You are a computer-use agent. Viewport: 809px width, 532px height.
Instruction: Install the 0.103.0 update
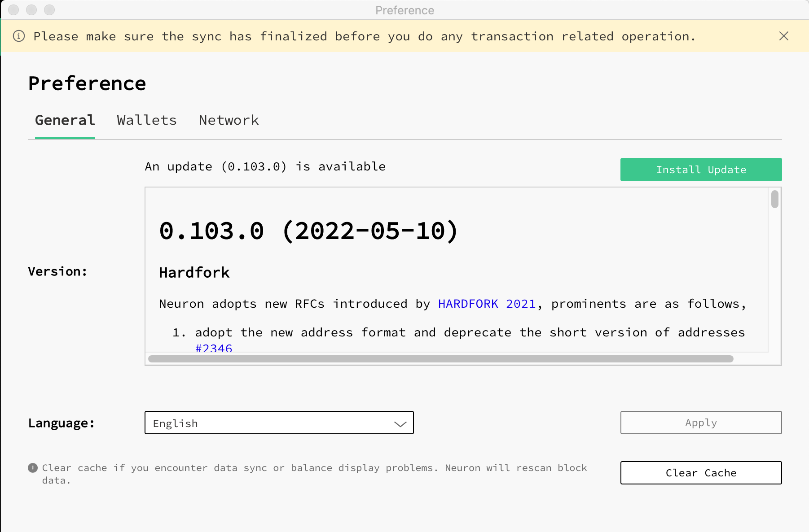[701, 170]
